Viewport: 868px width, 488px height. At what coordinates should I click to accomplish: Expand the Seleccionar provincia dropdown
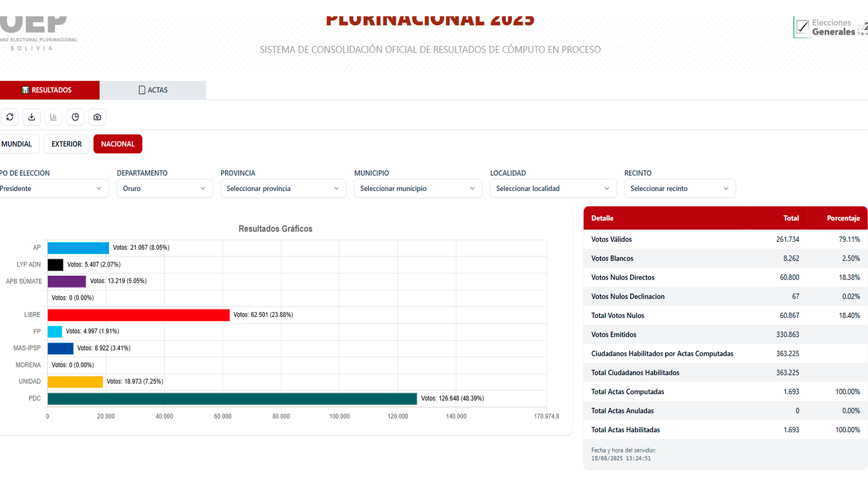283,188
